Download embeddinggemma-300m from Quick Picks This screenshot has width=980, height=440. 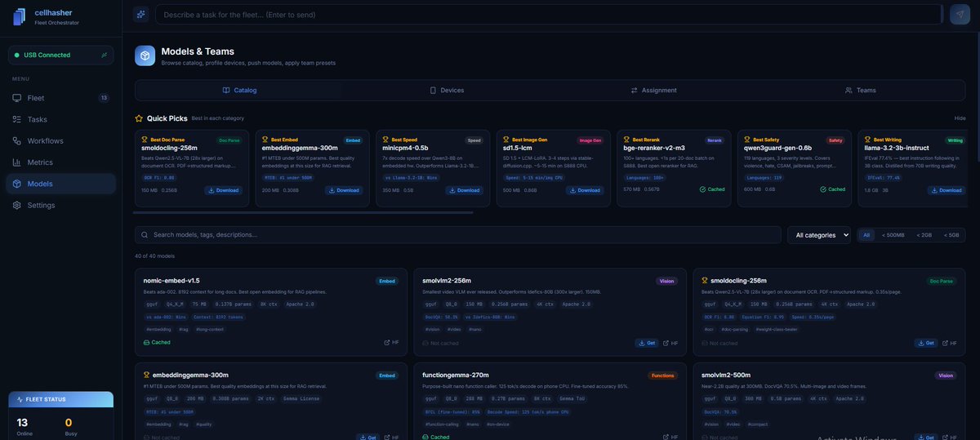click(x=343, y=190)
